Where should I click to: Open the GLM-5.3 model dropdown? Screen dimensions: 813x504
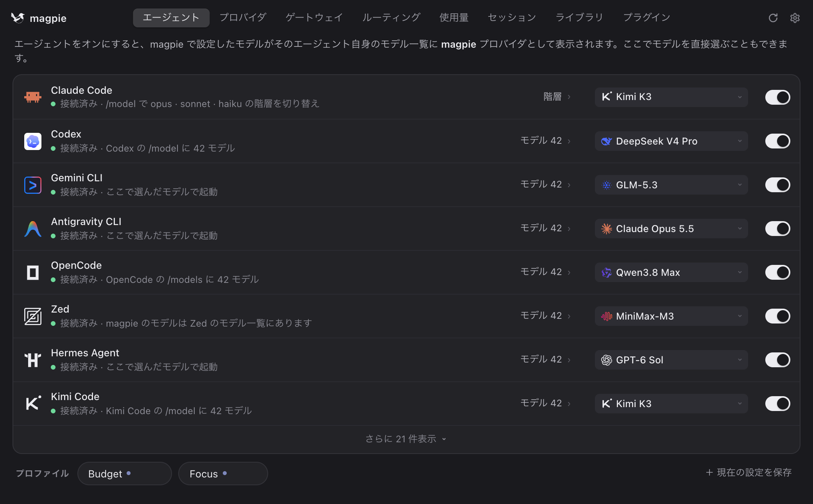671,185
